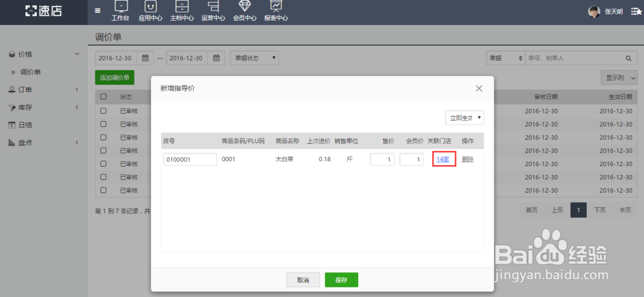Open the 单据状态 dropdown
Screen dimensions: 644x297
click(254, 58)
